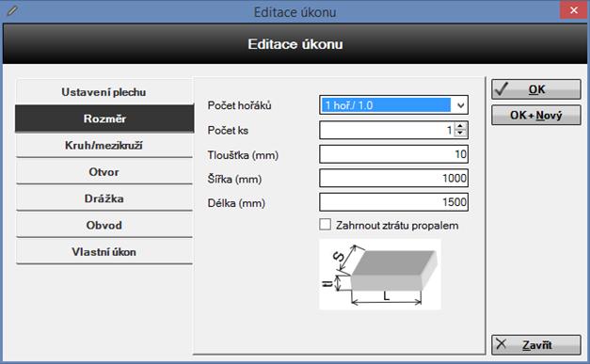Click the Počet hořáků label

239,105
